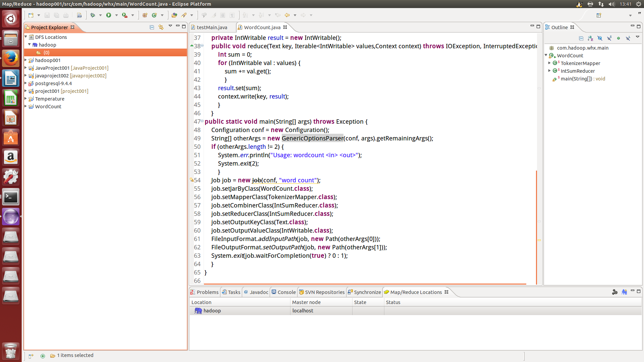The width and height of the screenshot is (644, 362).
Task: Select postgresql-9.4.4 project
Action: pos(53,83)
